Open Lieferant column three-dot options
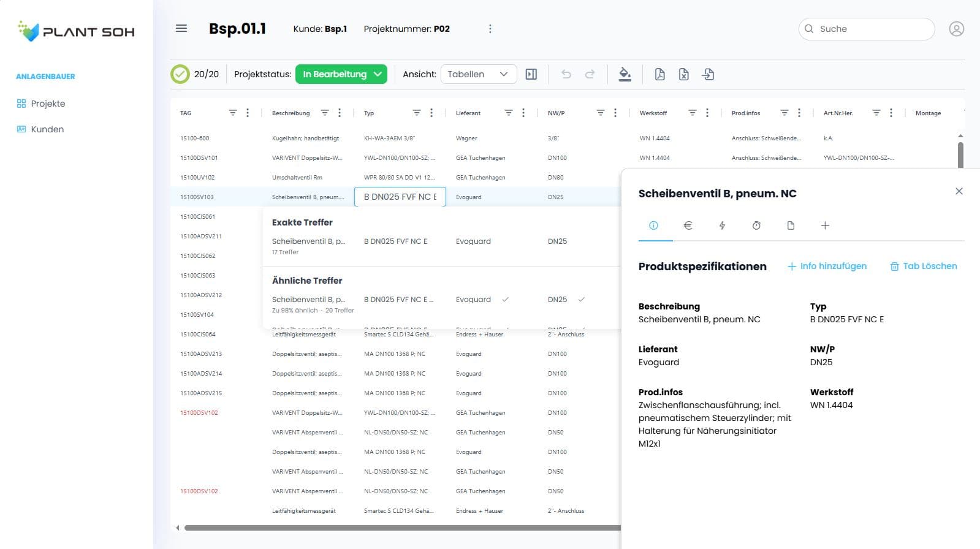 click(x=523, y=113)
